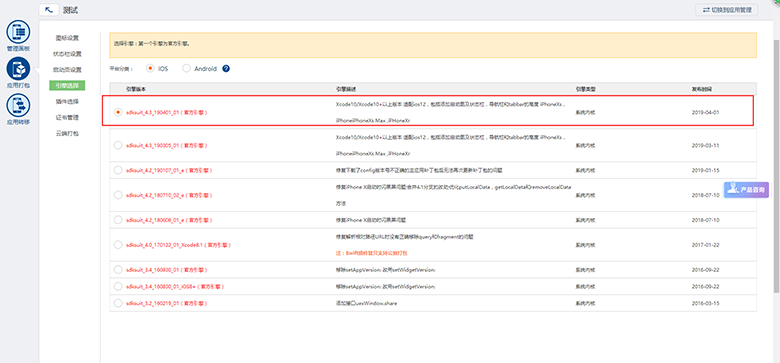Click the 2019-01-15 release date cell
Viewport: 780px width, 363px height.
tap(705, 171)
